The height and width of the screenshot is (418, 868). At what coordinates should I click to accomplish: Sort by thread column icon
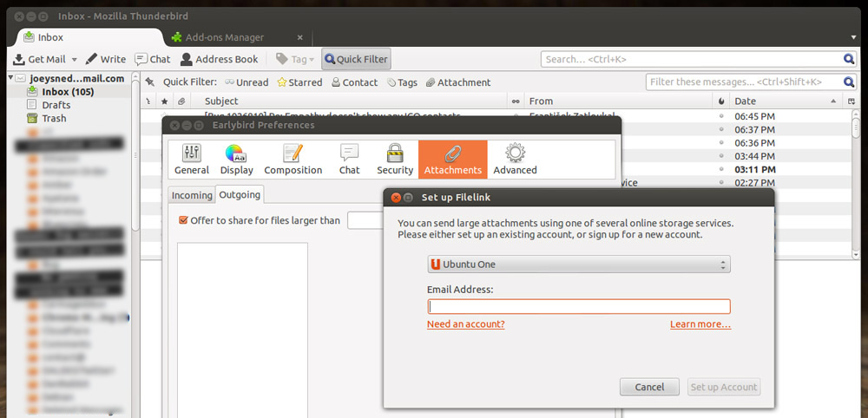148,101
